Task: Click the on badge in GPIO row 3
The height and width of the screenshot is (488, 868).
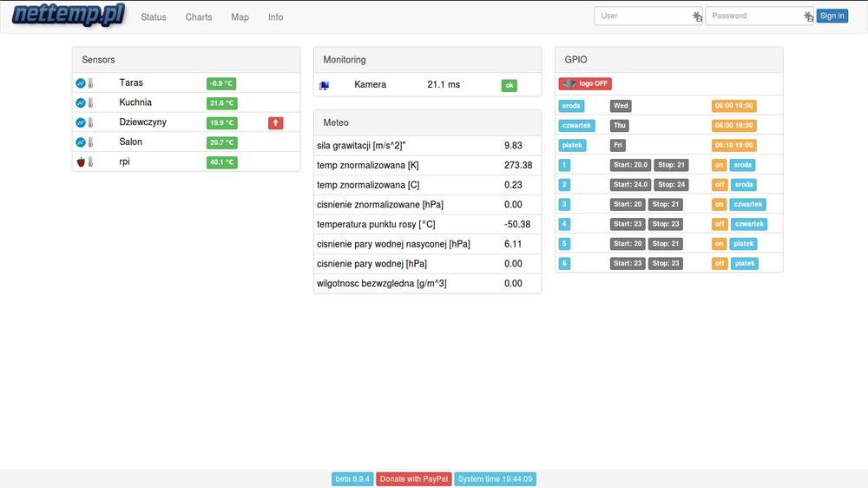Action: [719, 204]
